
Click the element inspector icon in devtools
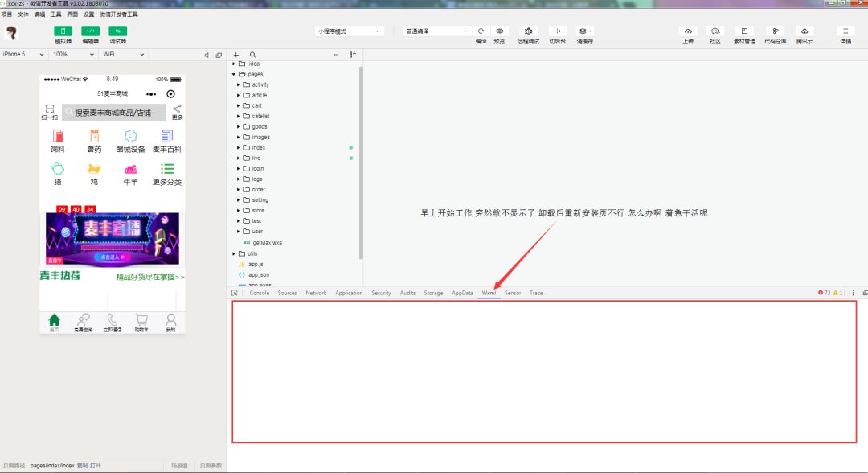pyautogui.click(x=235, y=293)
